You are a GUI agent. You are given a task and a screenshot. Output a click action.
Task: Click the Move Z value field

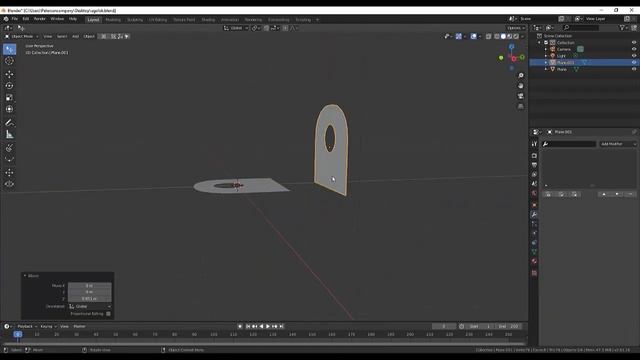89,299
